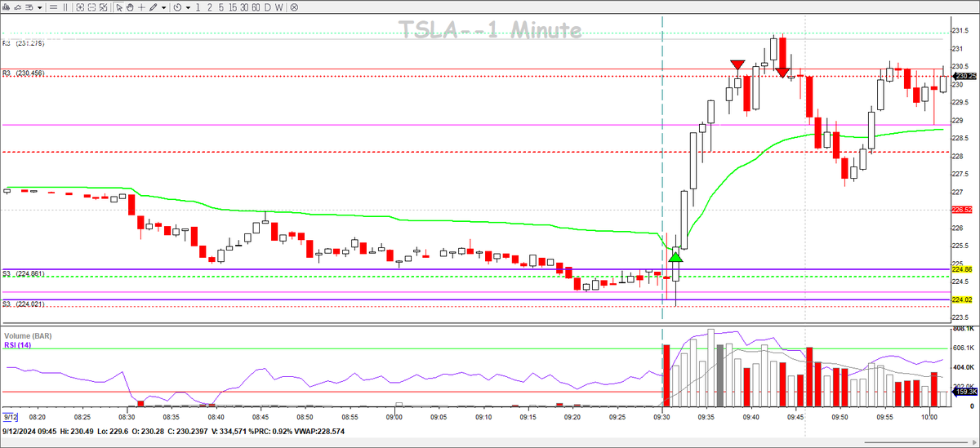This screenshot has width=980, height=448.
Task: Click the vertical lines tool icon
Action: pos(65,7)
